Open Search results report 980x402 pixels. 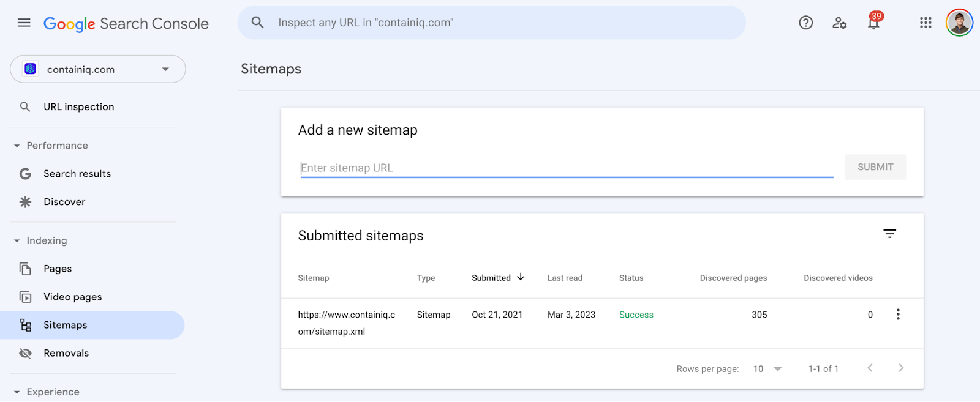(x=93, y=174)
